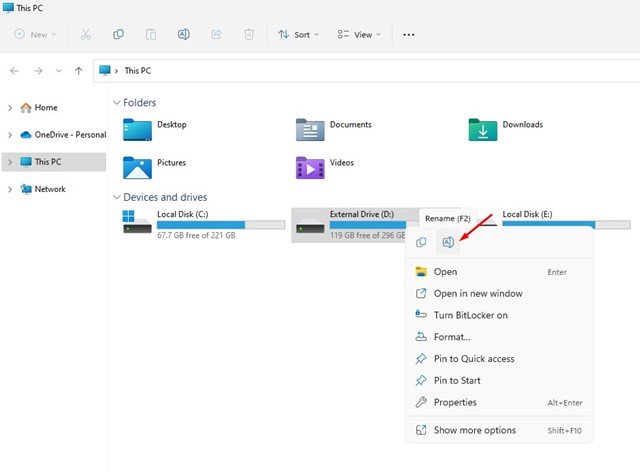This screenshot has width=640, height=472.
Task: Collapse the Folders section
Action: pyautogui.click(x=116, y=102)
